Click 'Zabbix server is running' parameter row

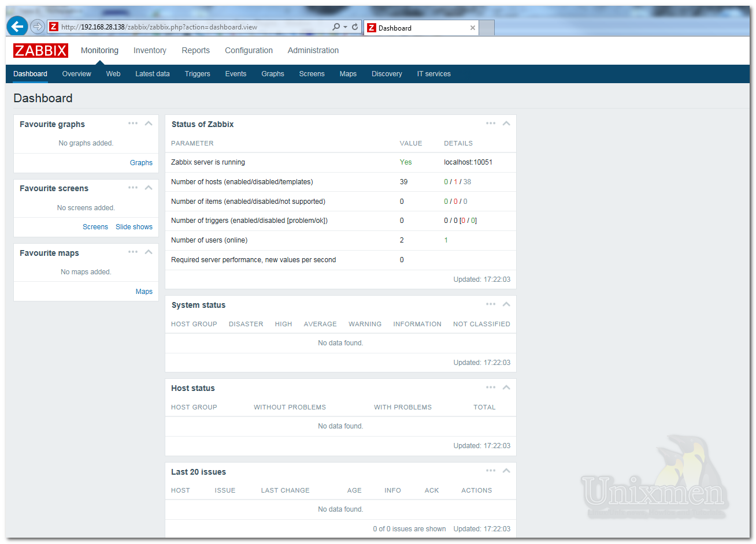pos(340,162)
